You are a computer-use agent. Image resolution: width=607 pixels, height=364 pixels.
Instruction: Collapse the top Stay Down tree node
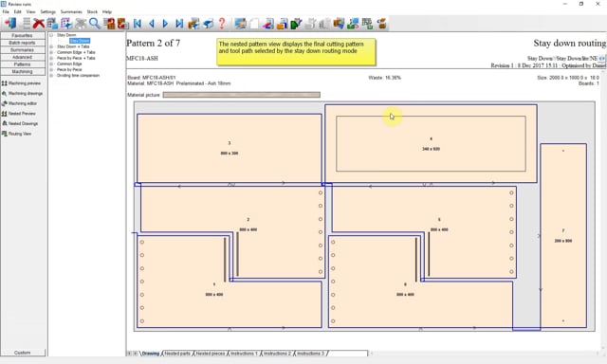coord(51,35)
